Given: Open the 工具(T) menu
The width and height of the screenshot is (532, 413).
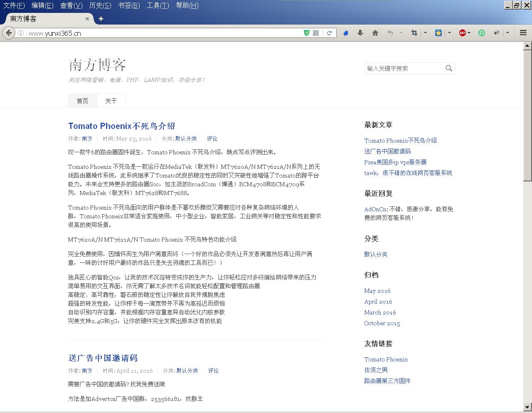Looking at the screenshot, I should pos(158,5).
